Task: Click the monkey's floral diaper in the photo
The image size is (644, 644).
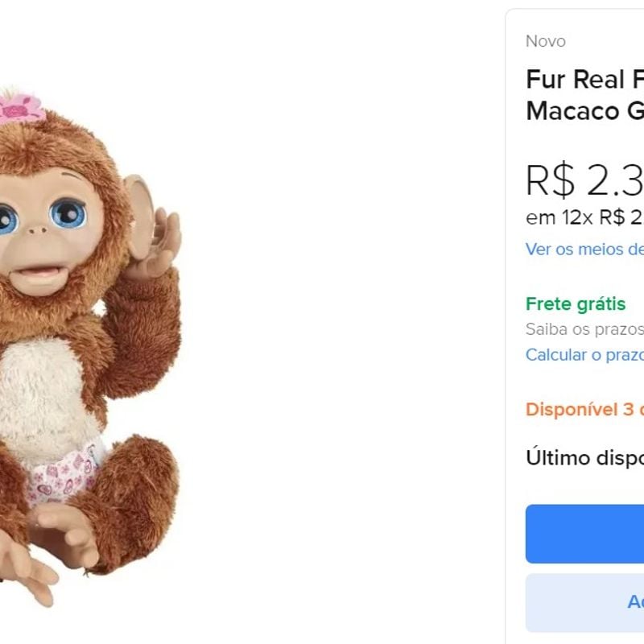Action: pyautogui.click(x=64, y=475)
